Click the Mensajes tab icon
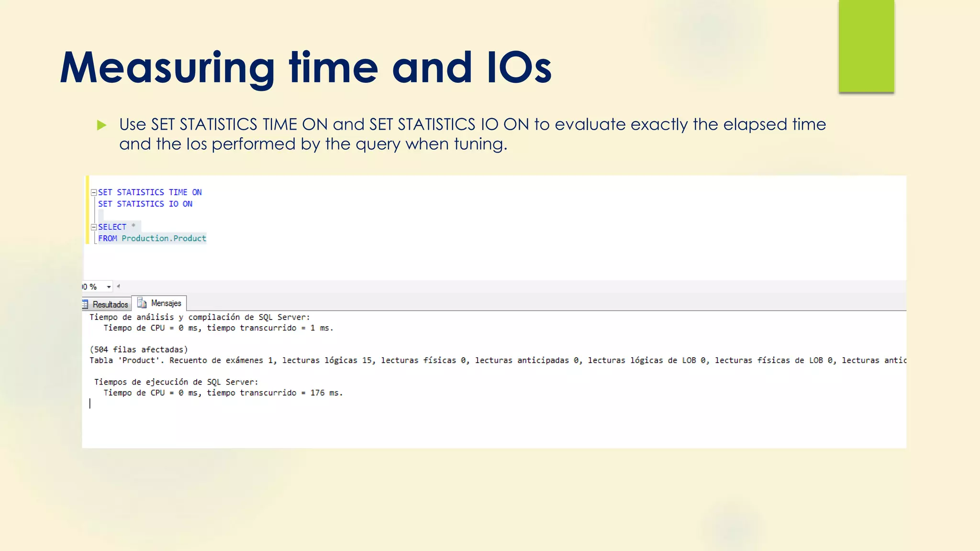This screenshot has height=551, width=980. (142, 303)
